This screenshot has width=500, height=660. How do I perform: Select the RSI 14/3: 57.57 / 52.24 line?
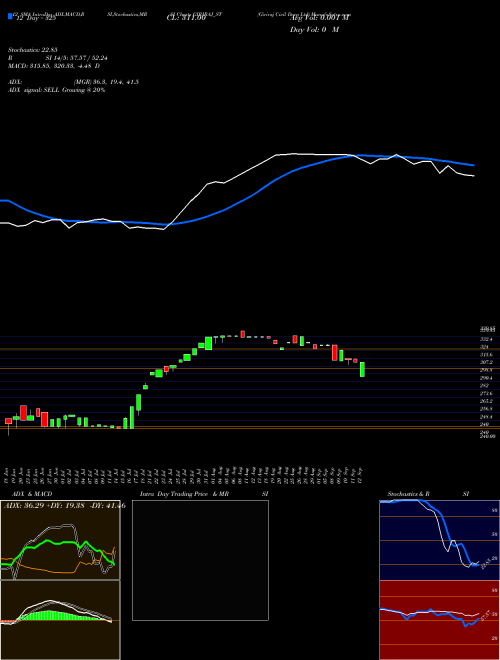tap(57, 58)
